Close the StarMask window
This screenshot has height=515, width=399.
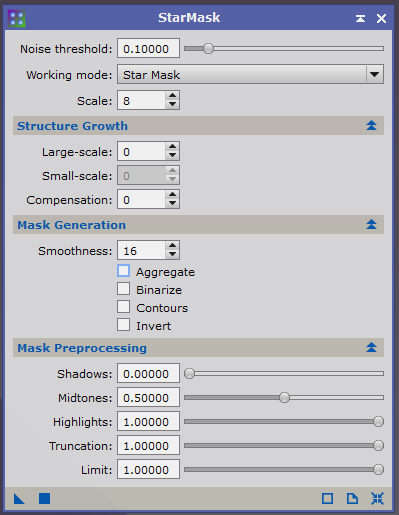pos(381,18)
